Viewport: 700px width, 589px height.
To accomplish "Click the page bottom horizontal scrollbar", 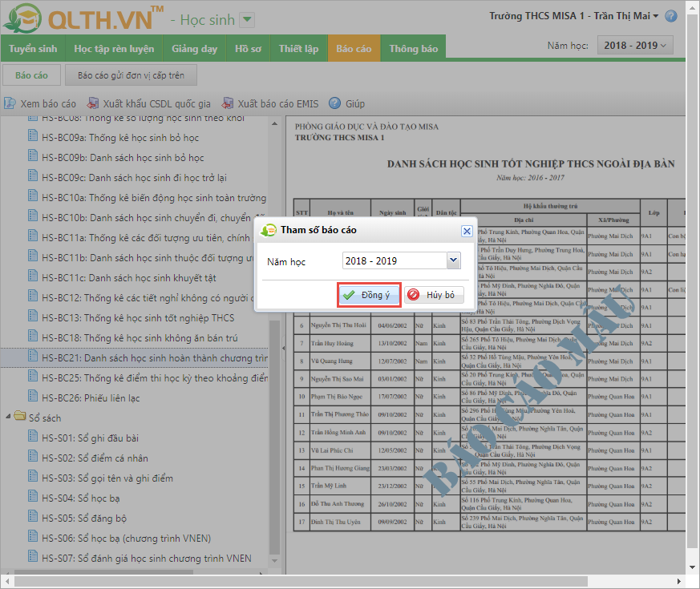I will (301, 582).
